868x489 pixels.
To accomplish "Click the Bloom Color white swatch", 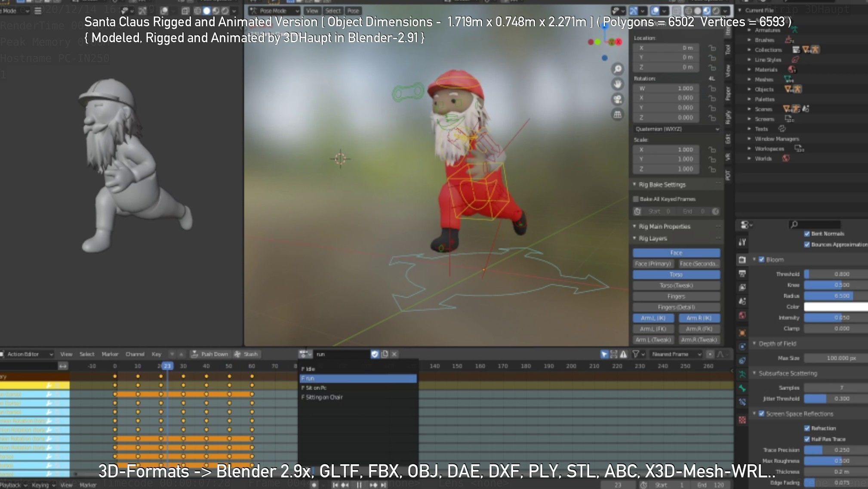I will pos(836,307).
